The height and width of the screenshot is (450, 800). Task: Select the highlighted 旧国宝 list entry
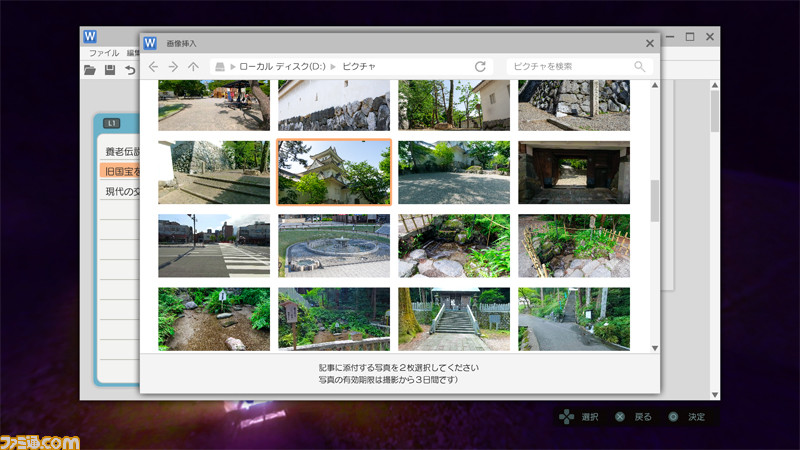pyautogui.click(x=120, y=171)
